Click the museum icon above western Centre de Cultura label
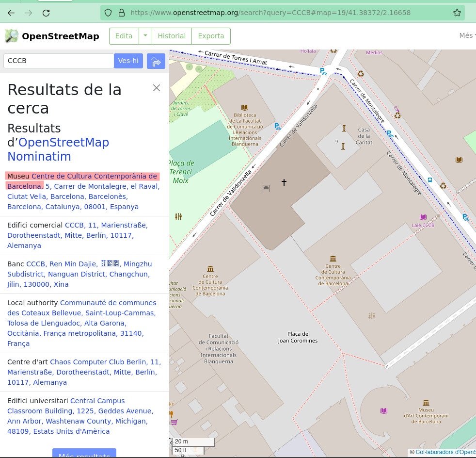This screenshot has height=458, width=476. tap(210, 269)
